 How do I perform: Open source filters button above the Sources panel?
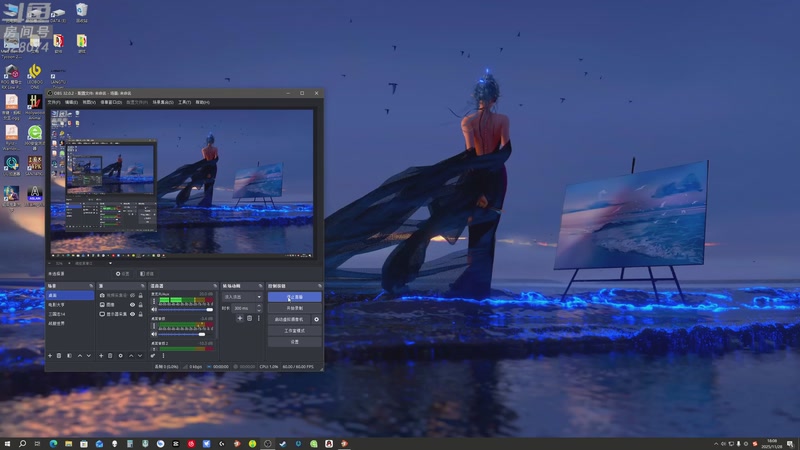click(147, 274)
